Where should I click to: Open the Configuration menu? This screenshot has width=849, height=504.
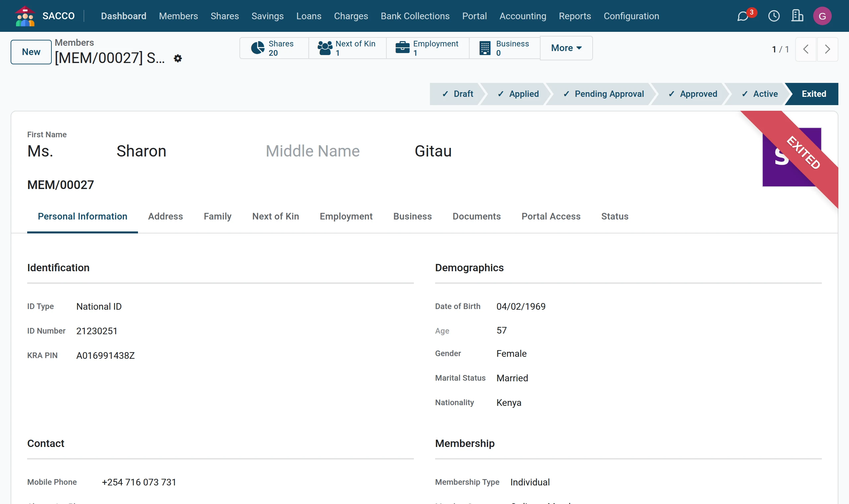(631, 16)
